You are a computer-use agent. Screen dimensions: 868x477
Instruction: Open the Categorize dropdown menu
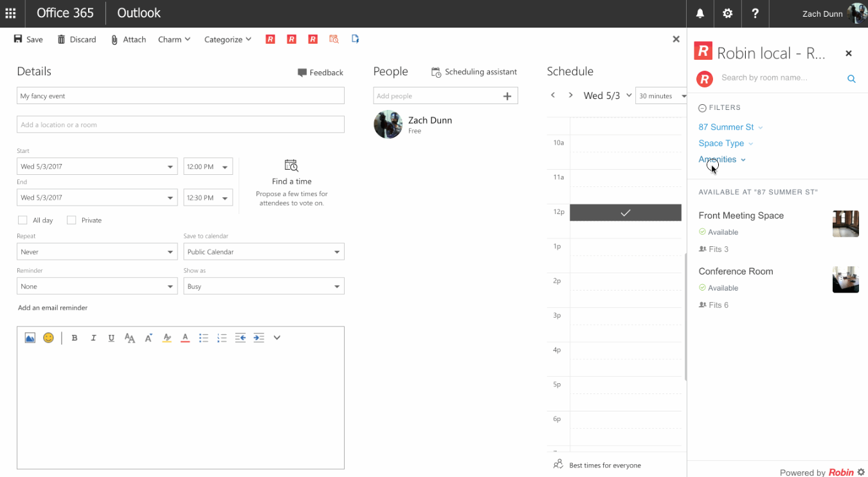[228, 39]
